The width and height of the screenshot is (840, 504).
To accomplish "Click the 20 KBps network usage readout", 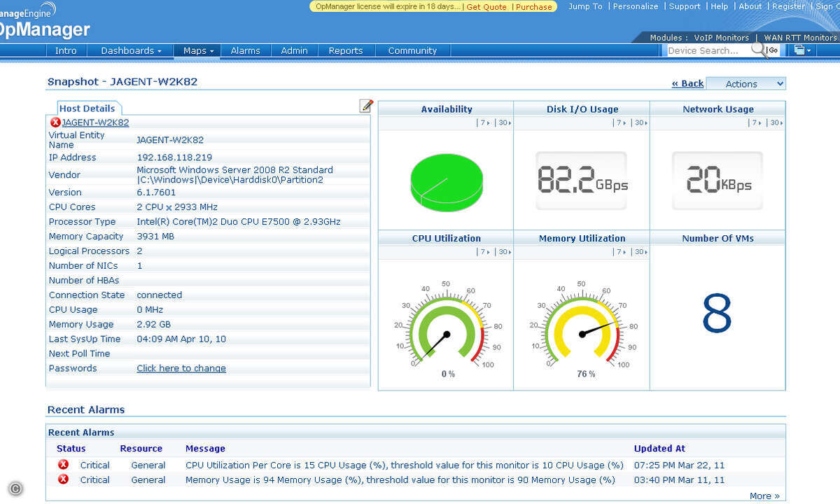I will [x=717, y=181].
